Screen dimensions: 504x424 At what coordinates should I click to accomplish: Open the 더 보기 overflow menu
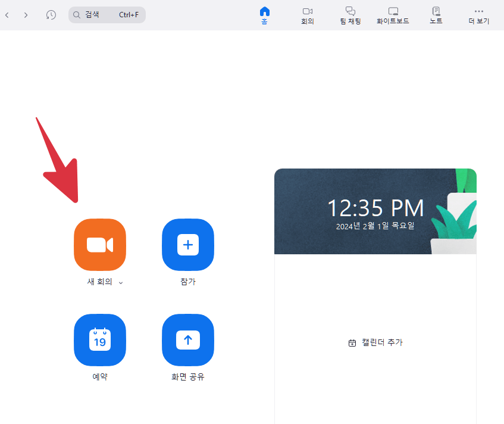click(478, 15)
